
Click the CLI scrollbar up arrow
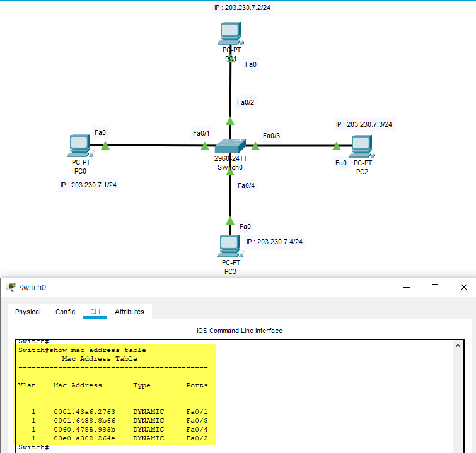458,346
